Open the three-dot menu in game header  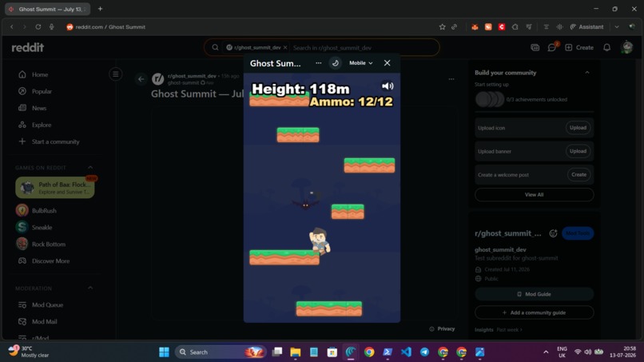click(x=318, y=63)
